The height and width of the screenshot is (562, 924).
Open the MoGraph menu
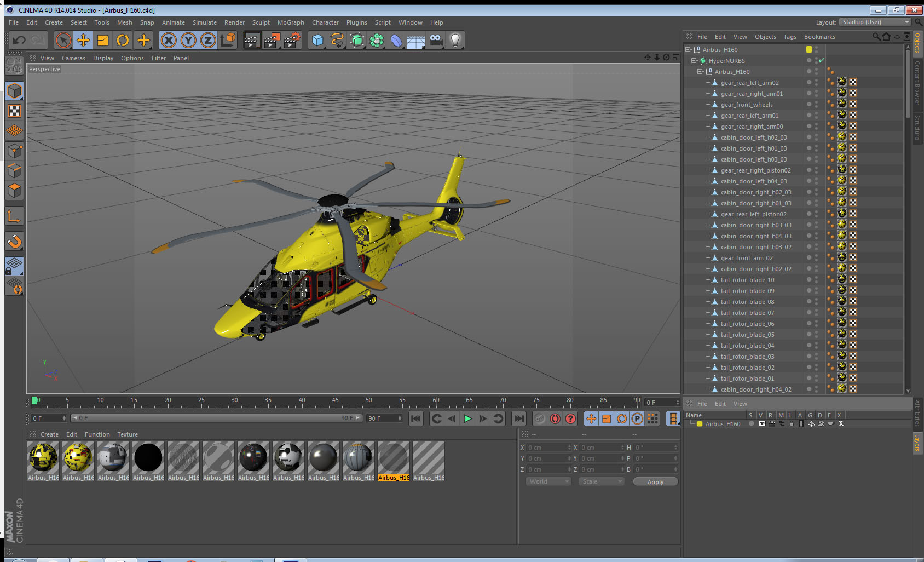(291, 22)
